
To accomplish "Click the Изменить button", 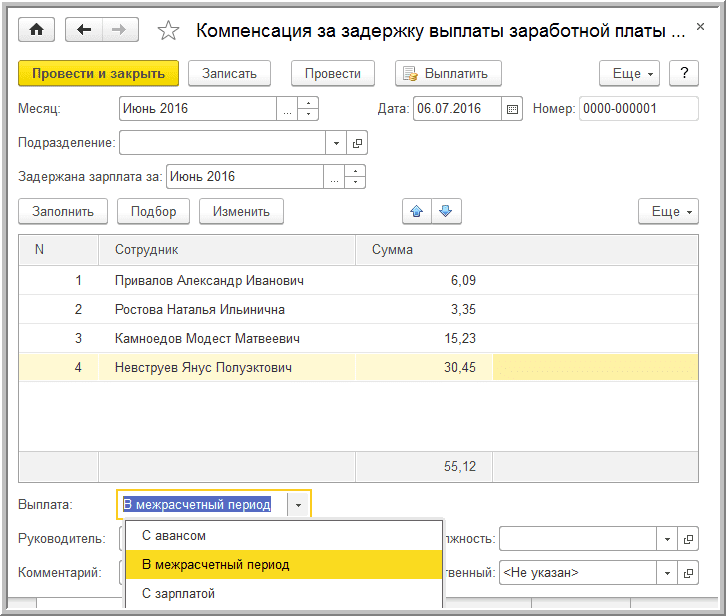I will coord(241,212).
